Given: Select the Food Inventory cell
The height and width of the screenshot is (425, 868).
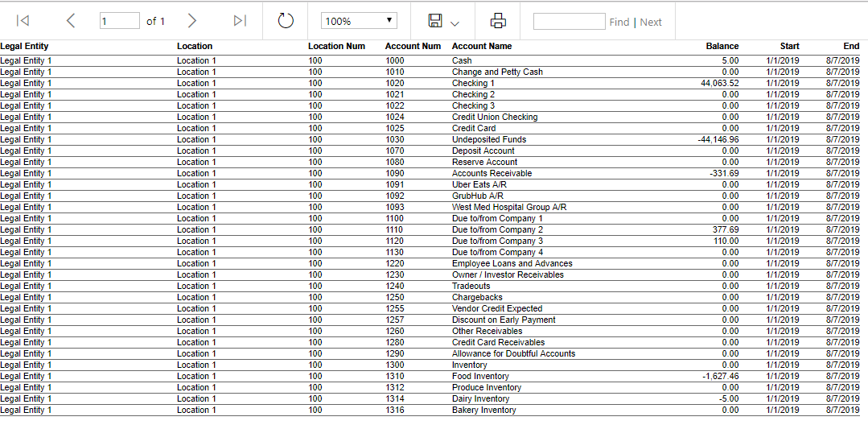Looking at the screenshot, I should point(480,376).
